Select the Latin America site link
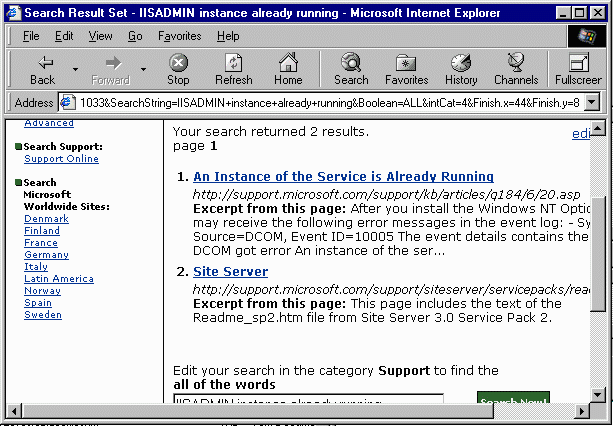This screenshot has width=613, height=426. pos(58,279)
